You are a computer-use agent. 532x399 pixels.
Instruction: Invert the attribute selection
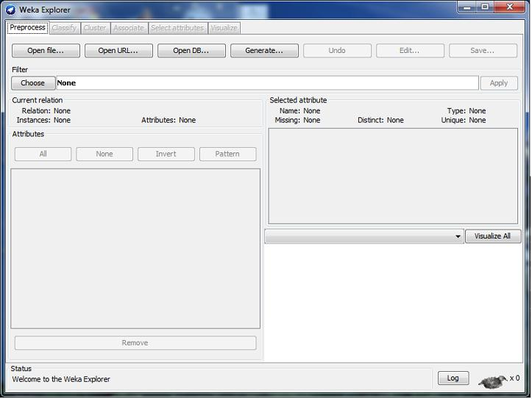click(x=166, y=154)
